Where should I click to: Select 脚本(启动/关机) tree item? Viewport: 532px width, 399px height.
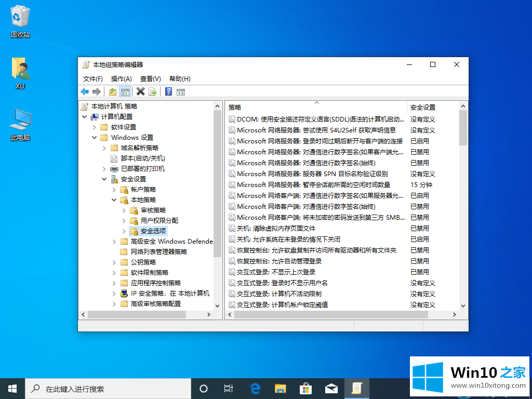point(143,158)
